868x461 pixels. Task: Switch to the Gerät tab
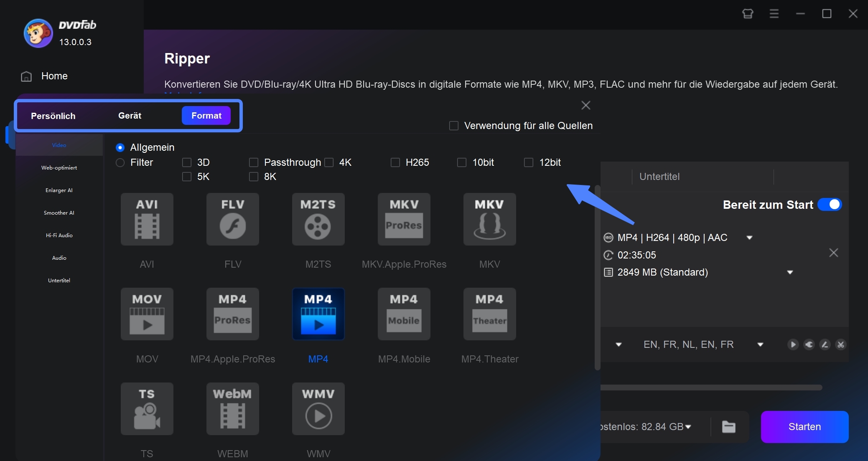click(130, 115)
